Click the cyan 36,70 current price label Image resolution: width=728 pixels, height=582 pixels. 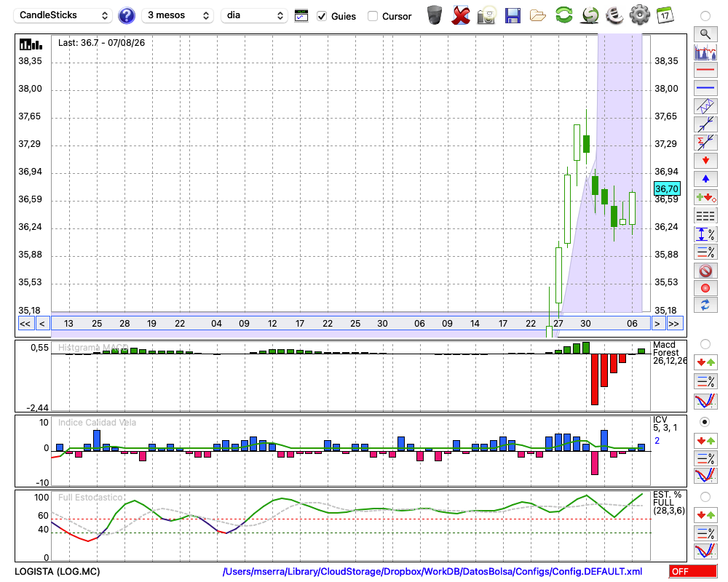(x=667, y=189)
